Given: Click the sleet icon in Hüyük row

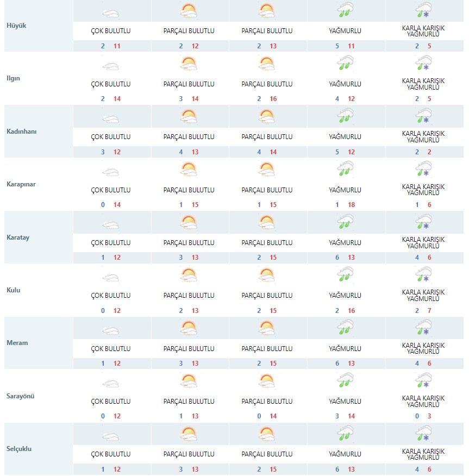Looking at the screenshot, I should (423, 10).
